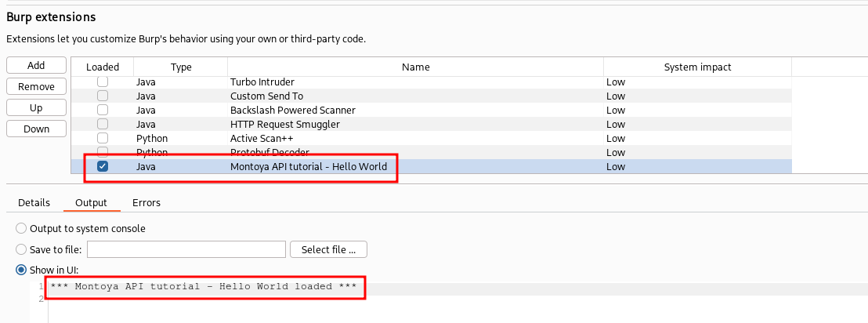Open the Errors tab

point(146,203)
